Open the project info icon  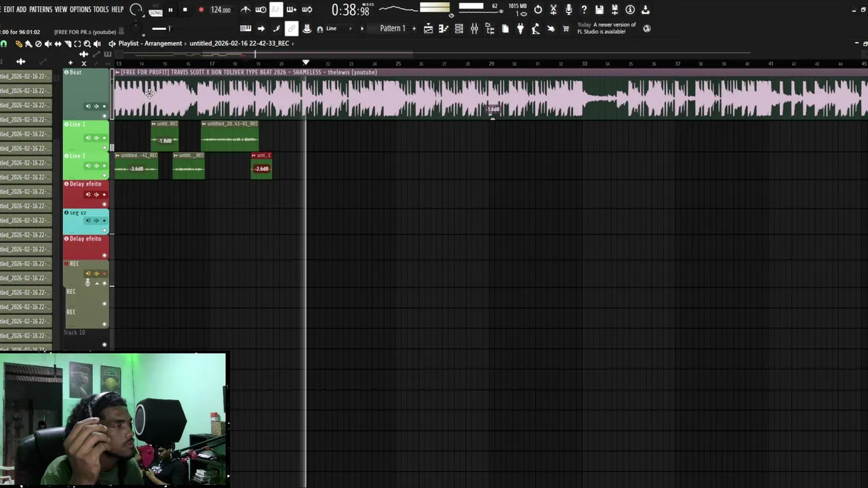tap(630, 9)
